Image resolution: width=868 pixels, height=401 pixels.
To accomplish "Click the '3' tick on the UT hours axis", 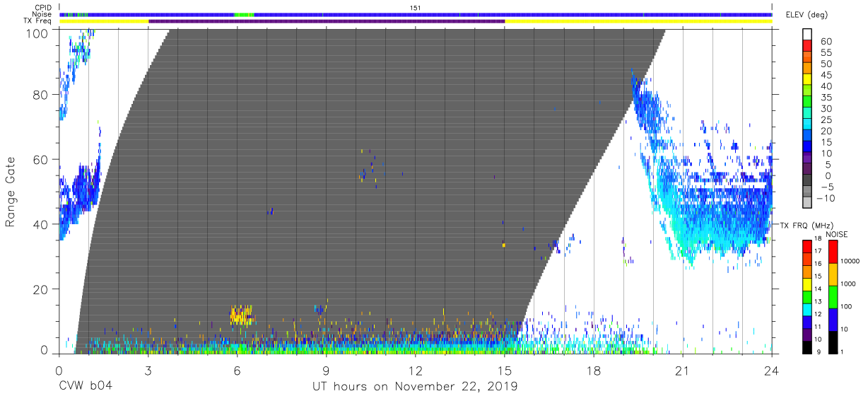I will 147,370.
